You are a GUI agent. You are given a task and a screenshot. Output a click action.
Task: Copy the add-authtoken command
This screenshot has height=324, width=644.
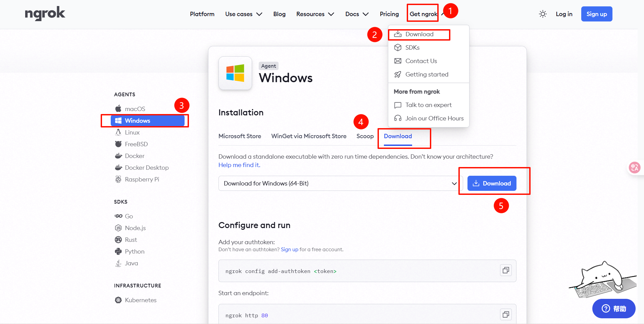point(506,270)
